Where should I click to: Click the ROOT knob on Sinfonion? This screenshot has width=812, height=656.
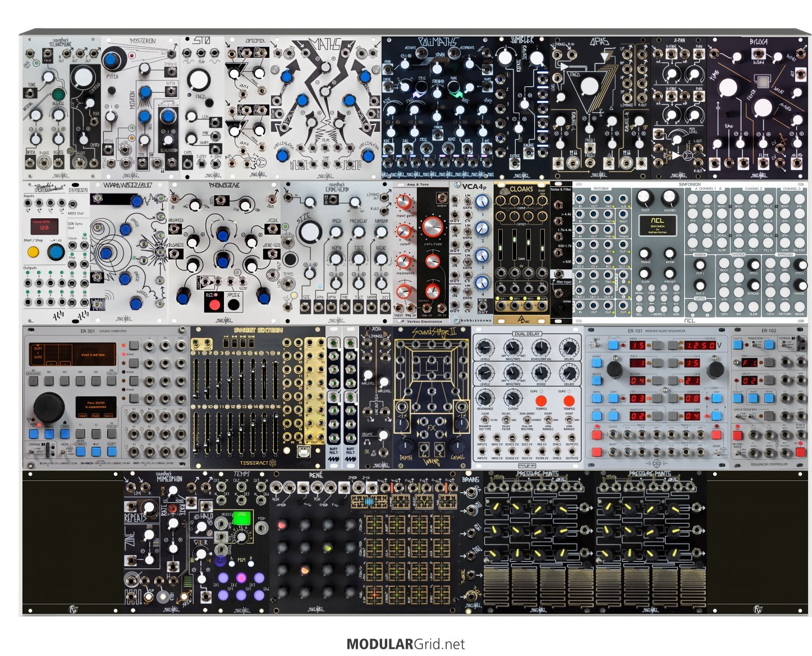646,197
